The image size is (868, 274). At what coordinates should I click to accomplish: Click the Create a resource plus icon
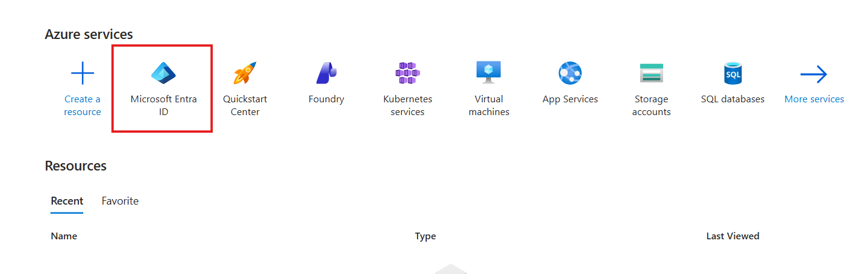(83, 74)
